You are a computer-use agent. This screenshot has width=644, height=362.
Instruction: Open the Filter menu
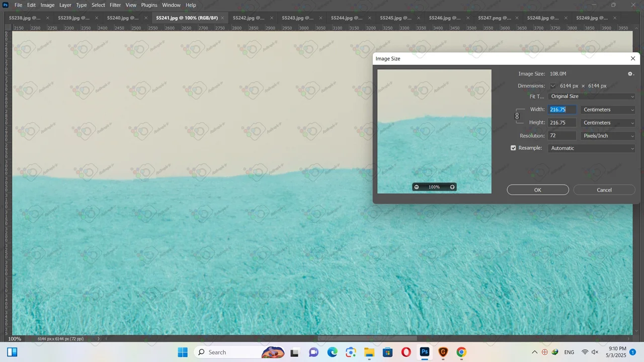[115, 5]
